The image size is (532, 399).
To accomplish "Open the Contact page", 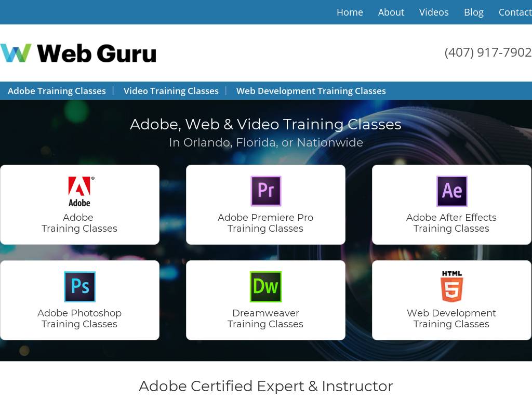I will [x=514, y=12].
